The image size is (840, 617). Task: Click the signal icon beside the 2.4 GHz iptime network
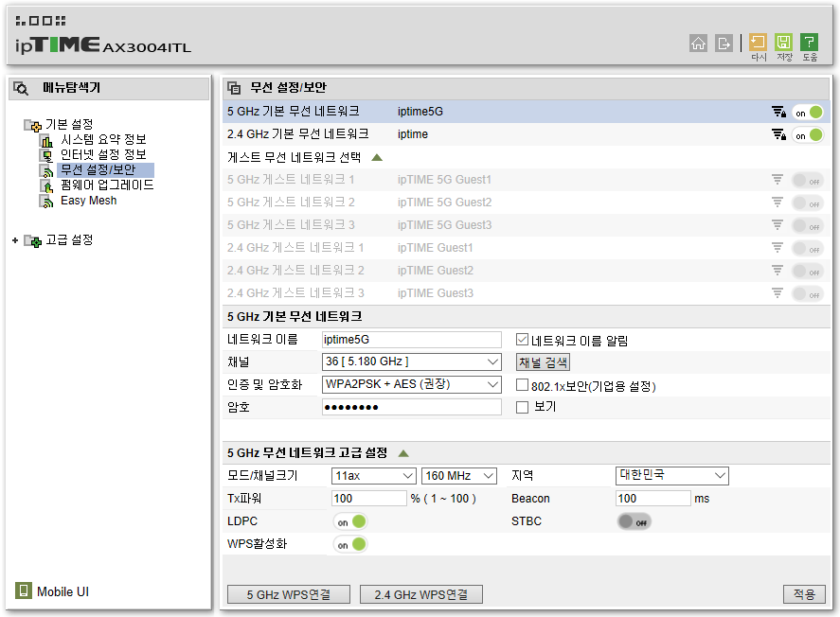[779, 135]
